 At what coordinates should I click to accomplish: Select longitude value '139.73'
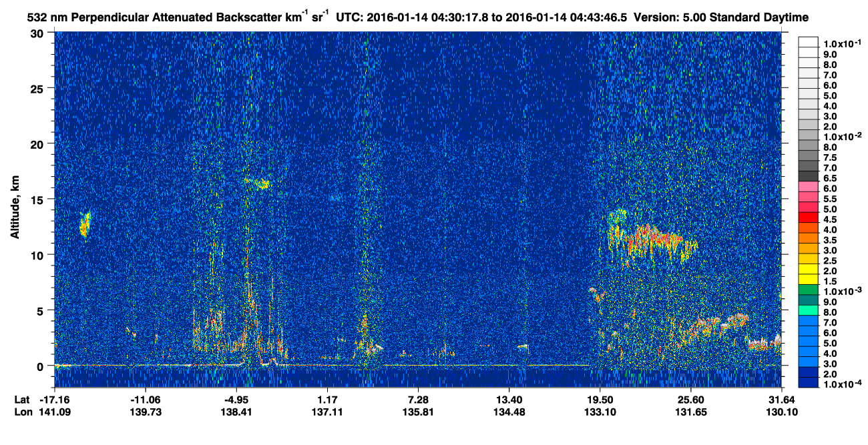point(146,412)
